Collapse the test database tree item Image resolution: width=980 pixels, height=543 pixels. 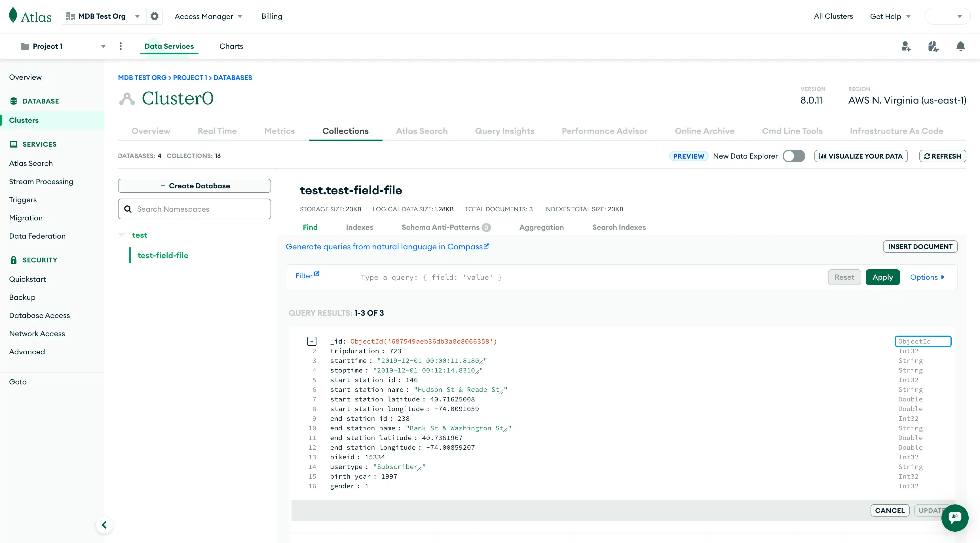point(122,235)
